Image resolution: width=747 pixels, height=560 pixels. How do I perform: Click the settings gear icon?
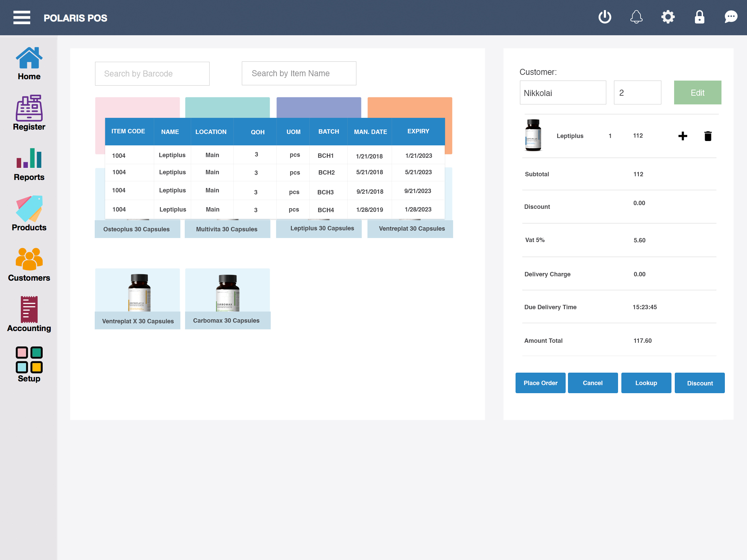668,17
